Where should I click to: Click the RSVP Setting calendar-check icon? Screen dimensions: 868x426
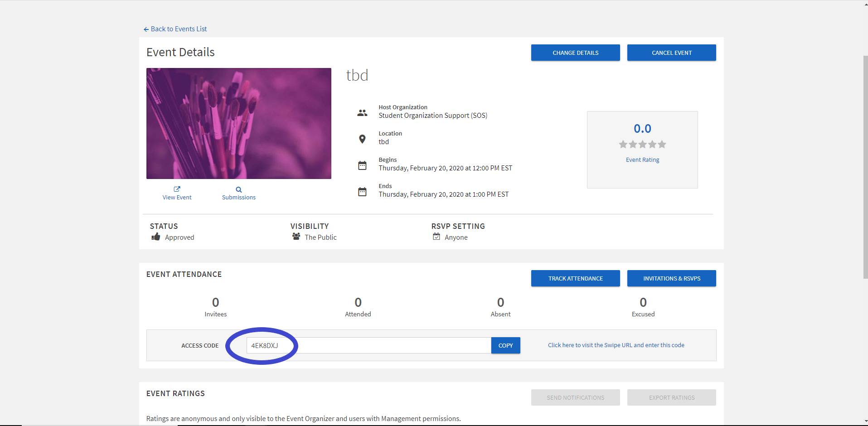(436, 237)
